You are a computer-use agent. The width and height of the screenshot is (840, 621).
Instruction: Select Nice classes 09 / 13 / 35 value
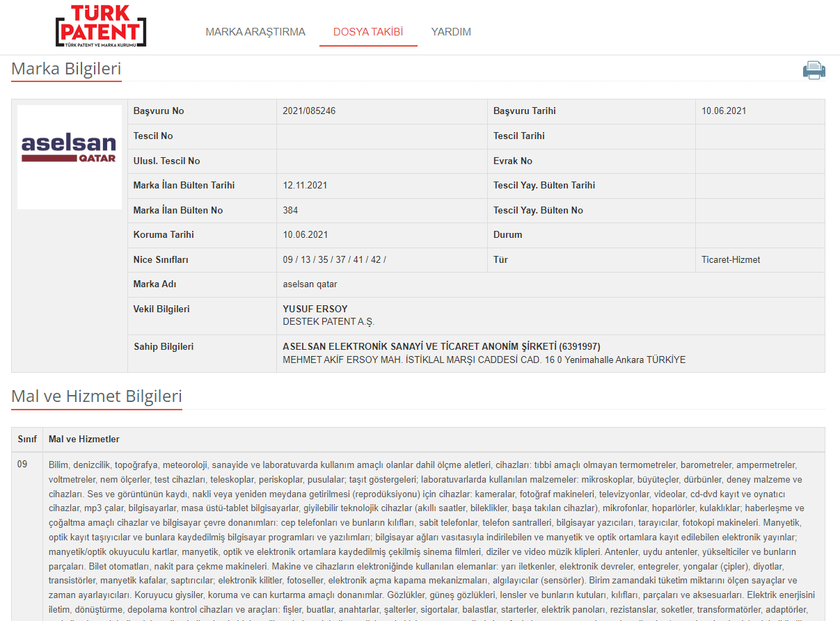[334, 260]
